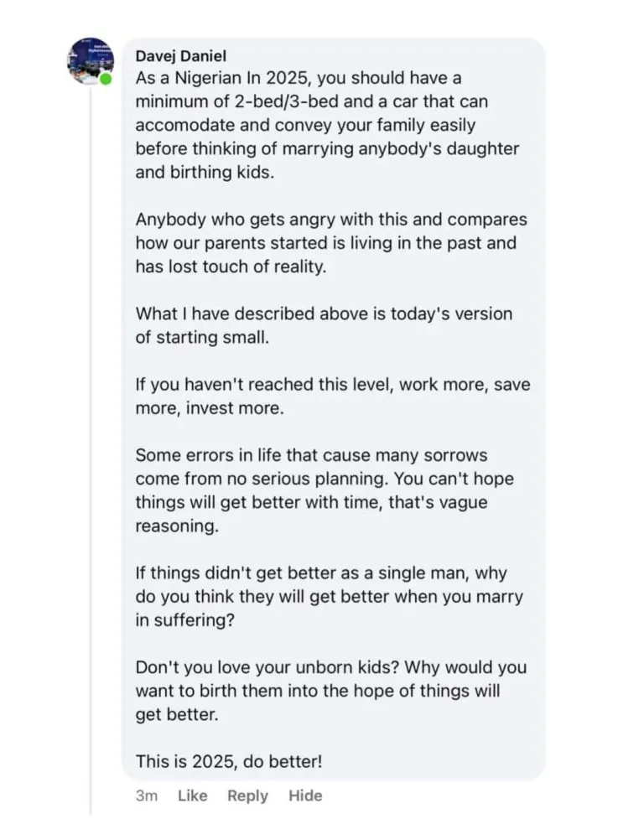Click the closing line "This is 2025, do better!"
This screenshot has width=644, height=824.
pos(228,762)
